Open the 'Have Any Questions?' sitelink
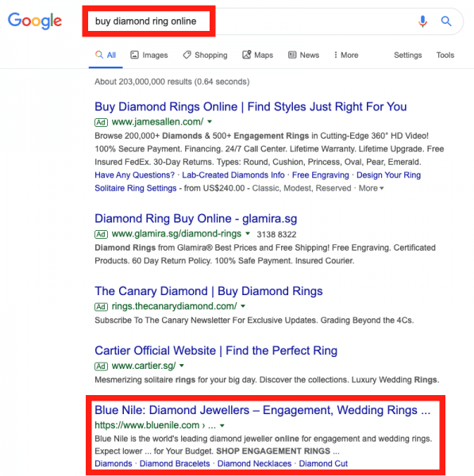 point(135,175)
